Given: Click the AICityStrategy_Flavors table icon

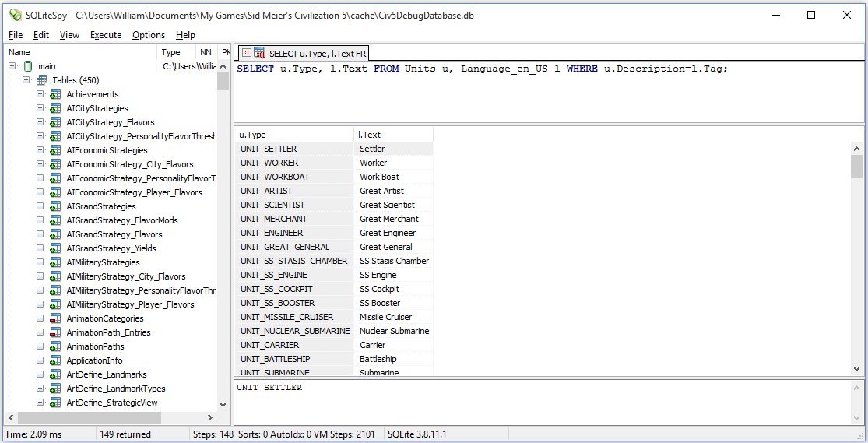Looking at the screenshot, I should click(x=55, y=122).
